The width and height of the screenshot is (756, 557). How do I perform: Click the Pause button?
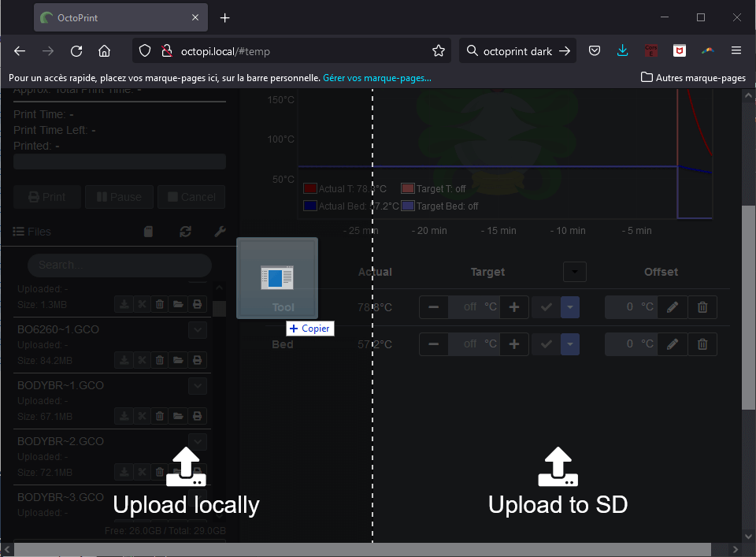coord(119,197)
